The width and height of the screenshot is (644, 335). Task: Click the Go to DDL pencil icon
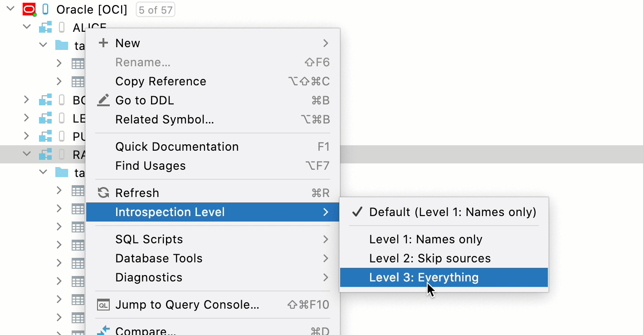(103, 100)
